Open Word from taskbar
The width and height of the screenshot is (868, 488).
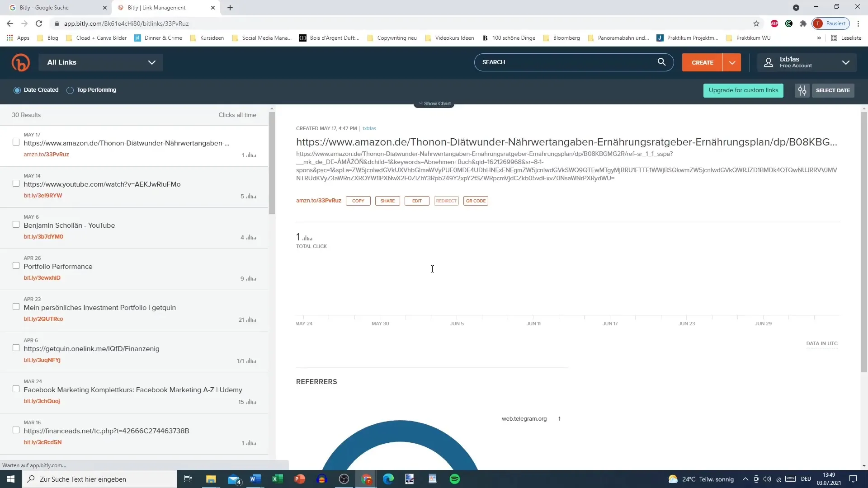(x=255, y=479)
